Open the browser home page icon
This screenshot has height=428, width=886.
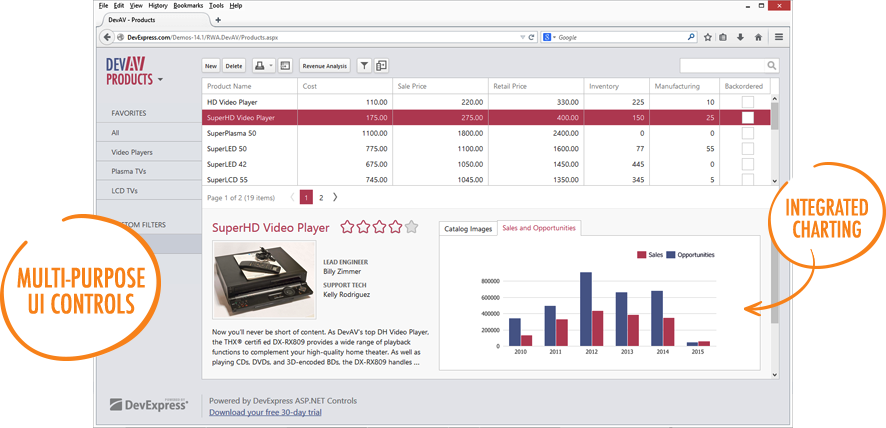(758, 37)
